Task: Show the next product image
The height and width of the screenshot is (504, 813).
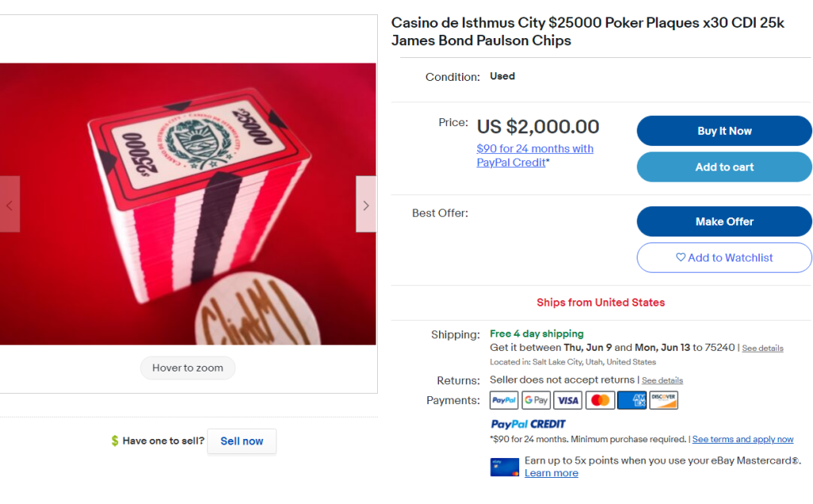Action: point(366,205)
